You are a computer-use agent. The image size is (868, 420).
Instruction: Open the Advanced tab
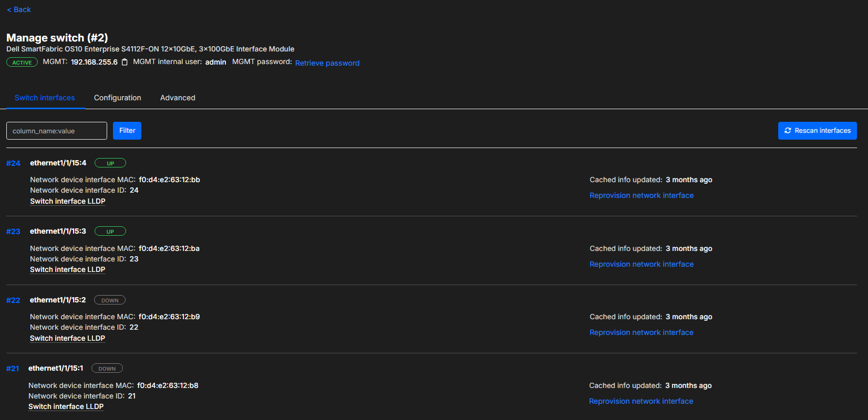click(x=178, y=98)
